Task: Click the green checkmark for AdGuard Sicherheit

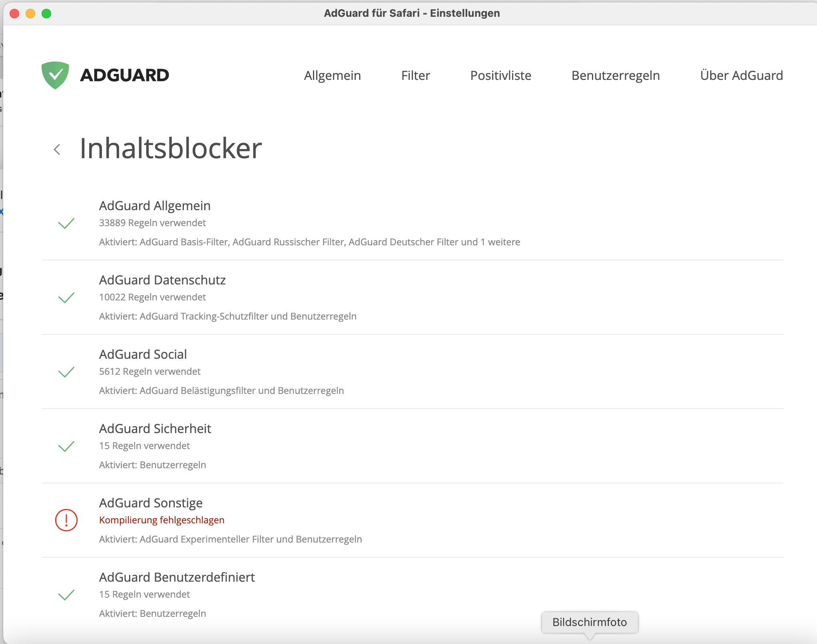Action: 66,446
